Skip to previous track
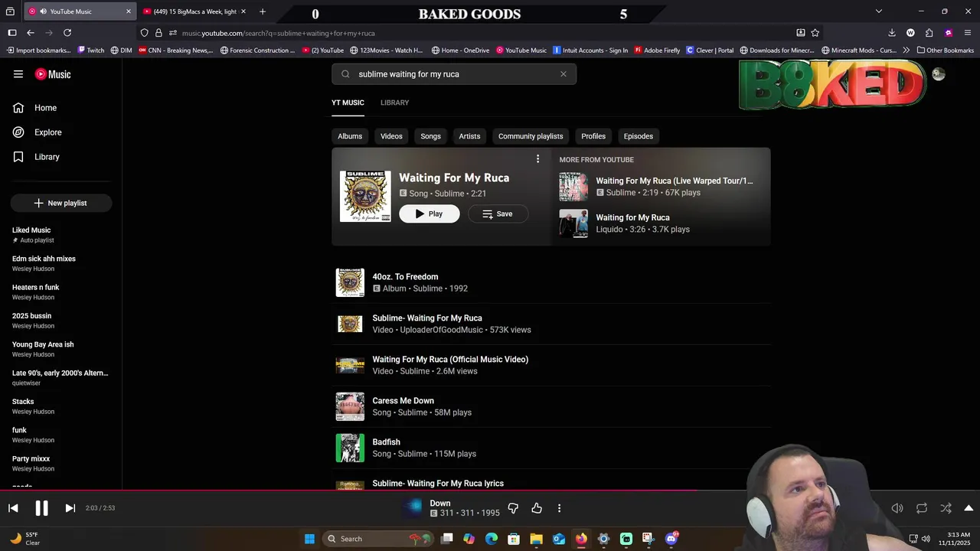Image resolution: width=980 pixels, height=551 pixels. tap(13, 508)
